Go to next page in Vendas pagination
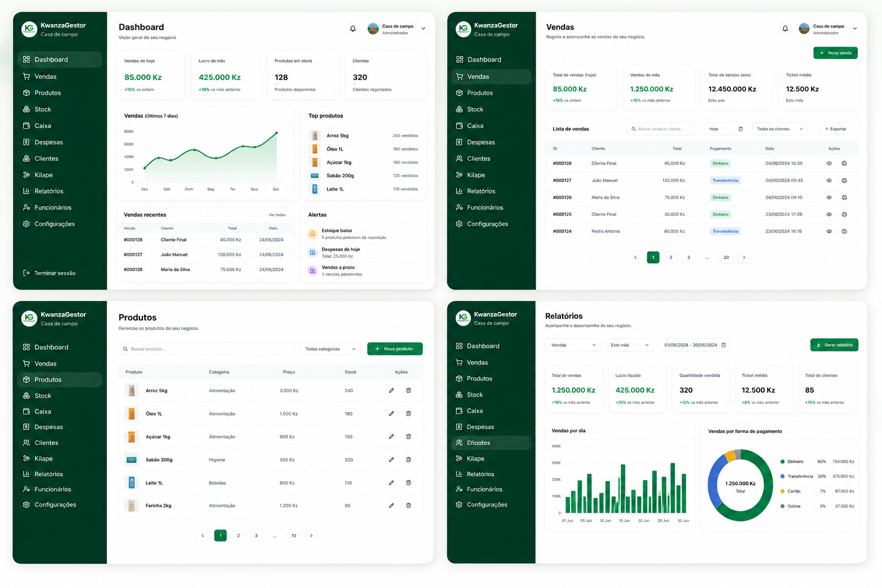The height and width of the screenshot is (588, 882). tap(744, 258)
